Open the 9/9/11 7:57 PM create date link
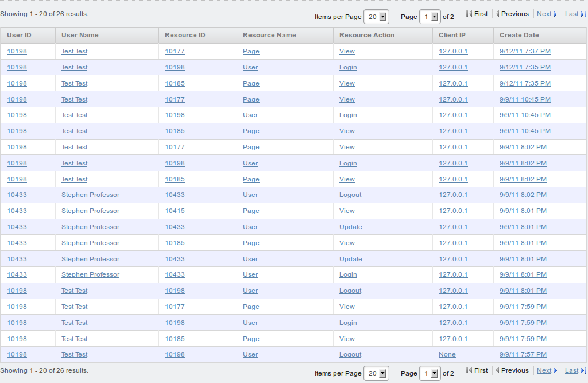The height and width of the screenshot is (383, 588). [523, 355]
